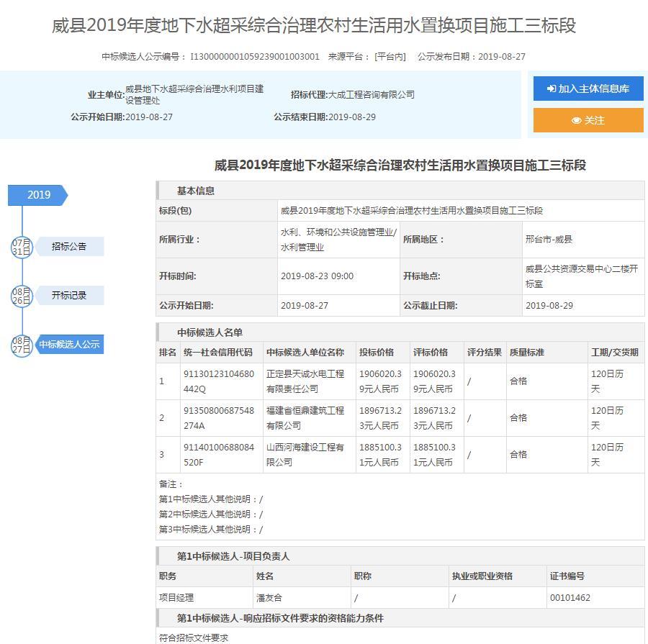The width and height of the screenshot is (648, 644).
Task: Click the login arrow icon on 加入主体信息库
Action: coord(552,89)
